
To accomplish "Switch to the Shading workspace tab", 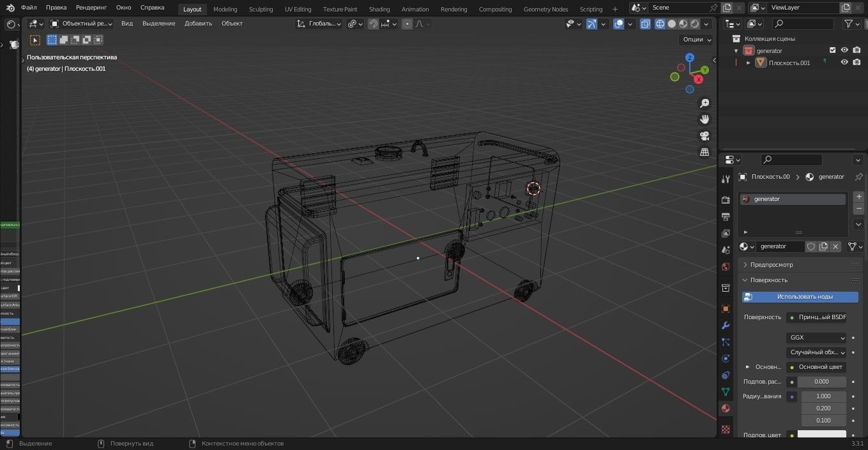I will [379, 9].
